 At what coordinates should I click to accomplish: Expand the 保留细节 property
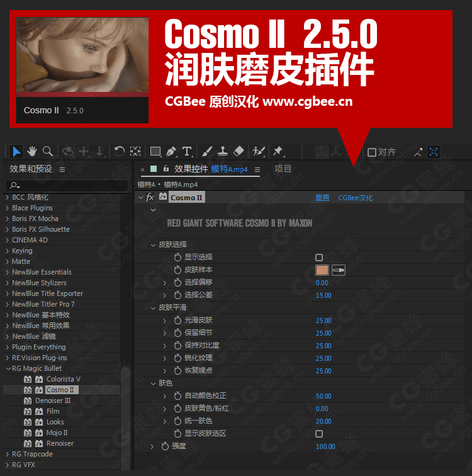[x=165, y=333]
